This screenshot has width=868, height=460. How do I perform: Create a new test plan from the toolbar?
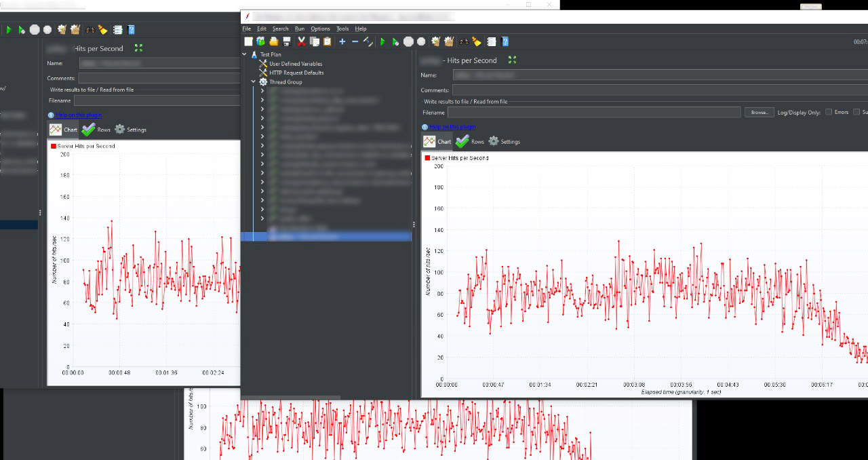tap(248, 41)
